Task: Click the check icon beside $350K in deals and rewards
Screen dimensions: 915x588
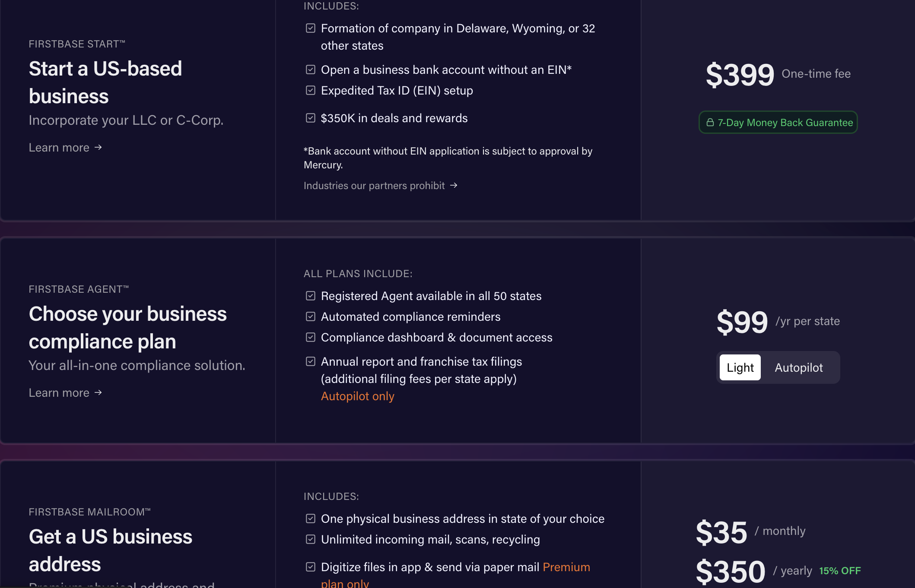Action: (x=310, y=118)
